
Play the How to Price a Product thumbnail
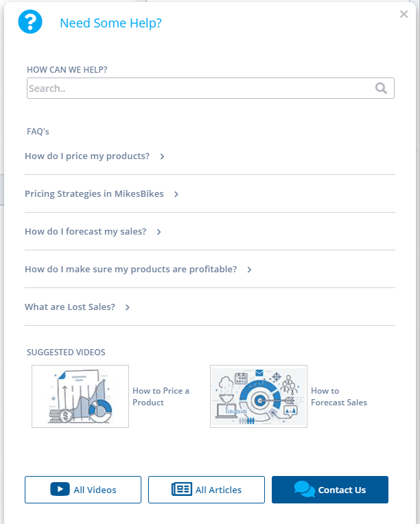pyautogui.click(x=80, y=396)
